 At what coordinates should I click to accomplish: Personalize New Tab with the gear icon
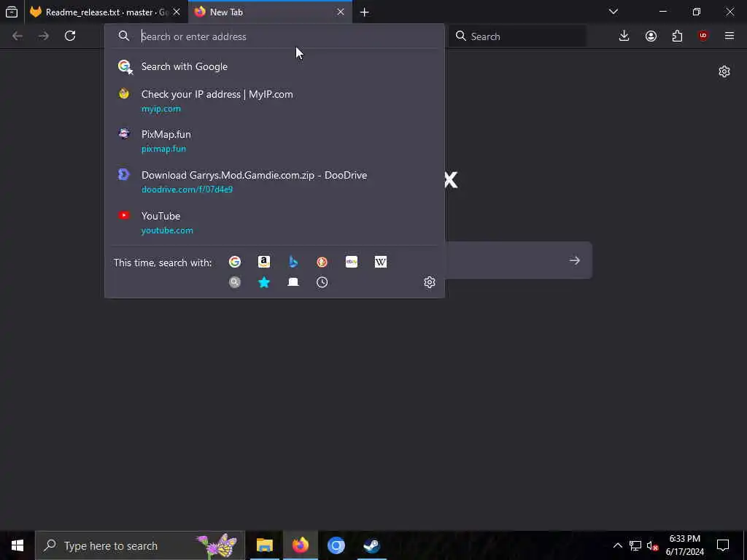coord(724,71)
